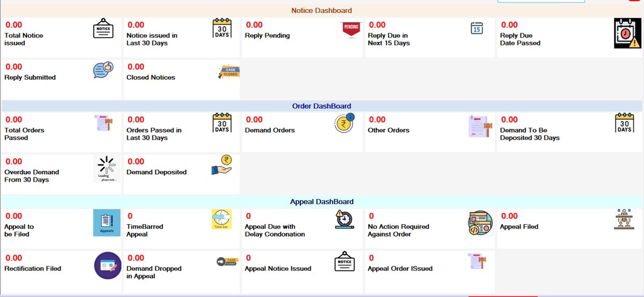Screen dimensions: 644x297
Task: Click the No Action Required Against Order icon
Action: click(x=480, y=222)
